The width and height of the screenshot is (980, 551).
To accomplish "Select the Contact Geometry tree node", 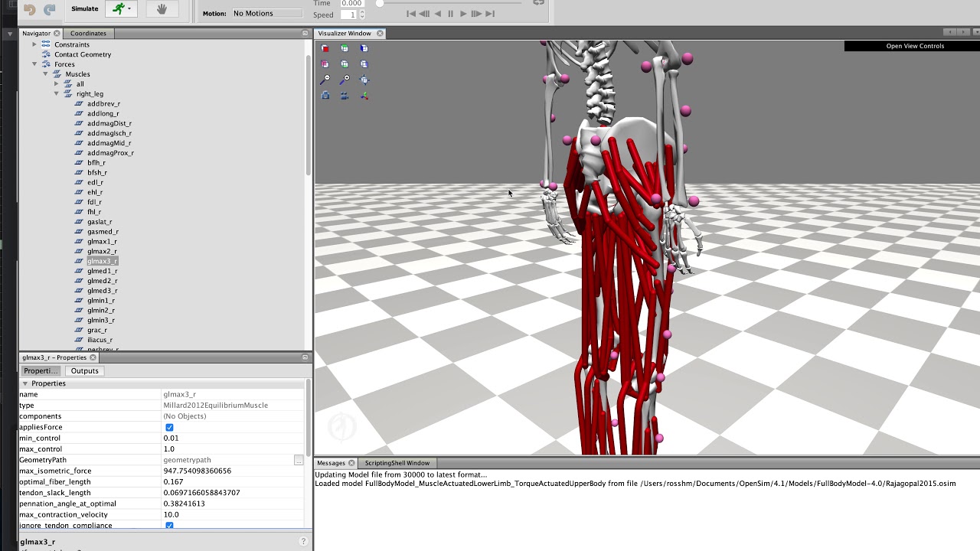I will click(83, 54).
